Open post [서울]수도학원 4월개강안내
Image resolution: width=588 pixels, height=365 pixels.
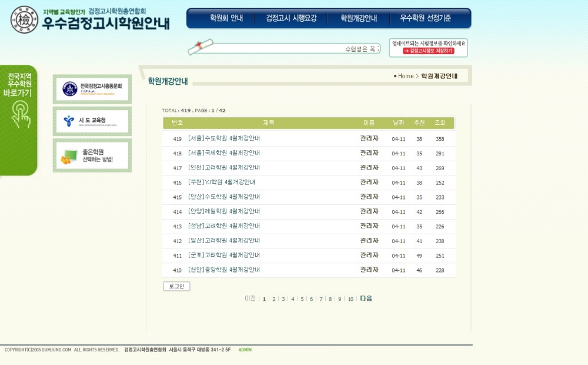pos(223,138)
